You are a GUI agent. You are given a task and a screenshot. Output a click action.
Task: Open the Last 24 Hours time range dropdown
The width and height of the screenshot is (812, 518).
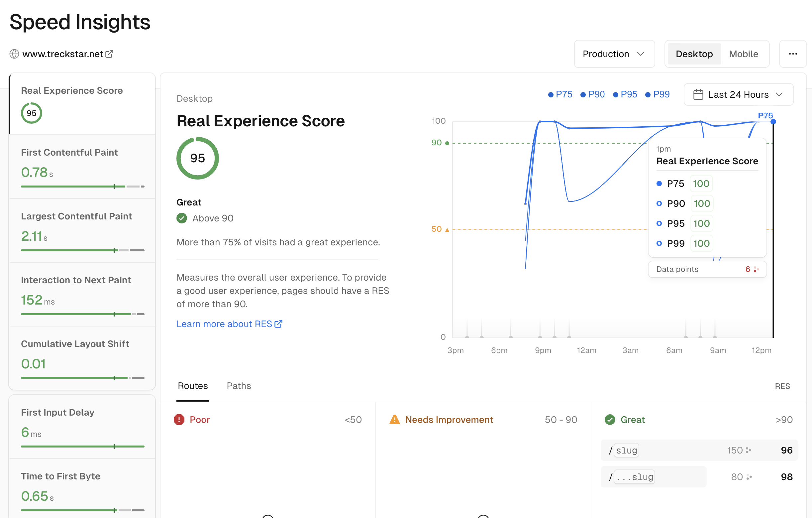(x=738, y=94)
